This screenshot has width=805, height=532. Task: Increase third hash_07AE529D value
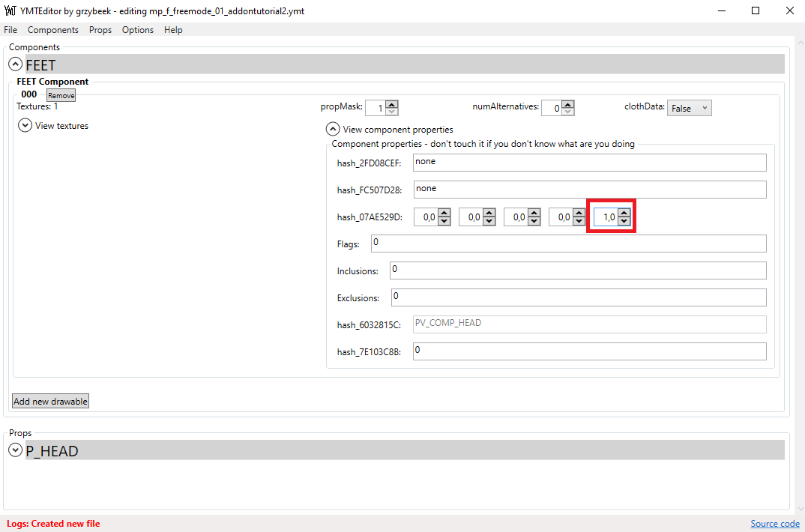tap(534, 213)
